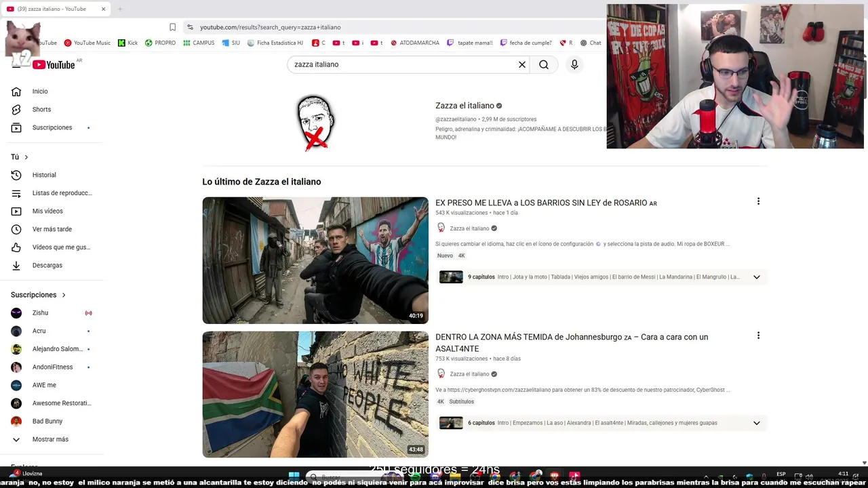Open the EX PRESO ROSARIO video title
This screenshot has width=868, height=488.
[x=546, y=203]
